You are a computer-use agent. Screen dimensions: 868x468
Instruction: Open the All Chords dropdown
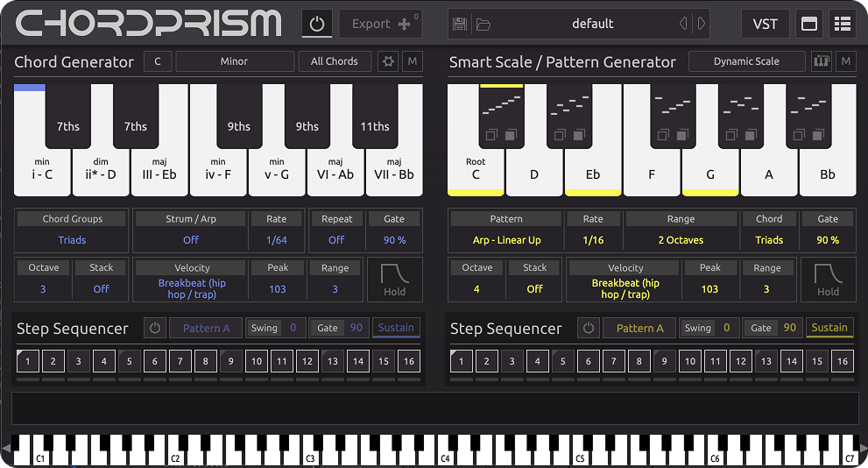coord(335,61)
